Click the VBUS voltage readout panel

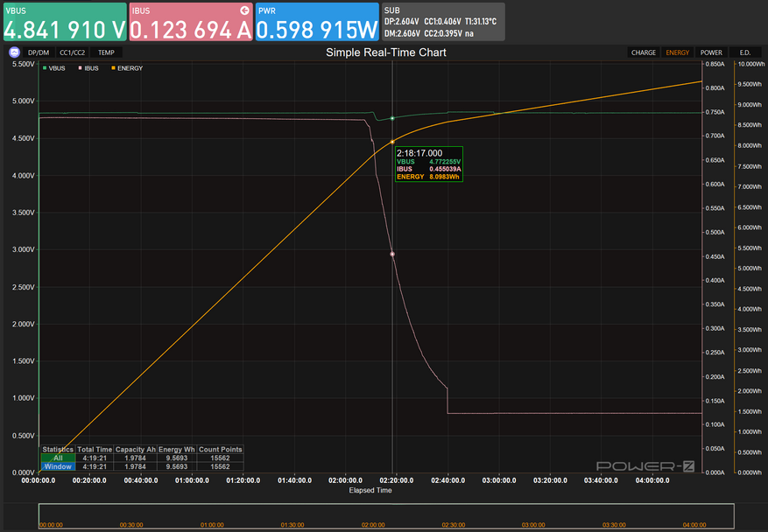pos(64,22)
